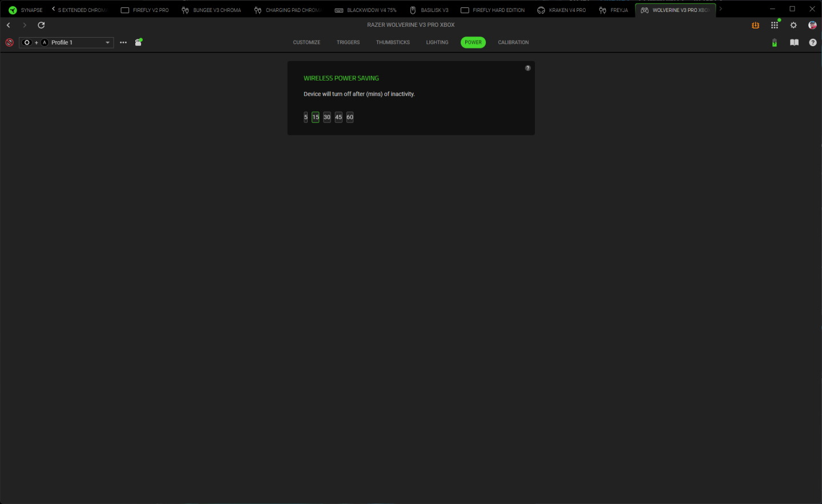Minimize the Synapse window
The image size is (822, 504).
point(772,9)
